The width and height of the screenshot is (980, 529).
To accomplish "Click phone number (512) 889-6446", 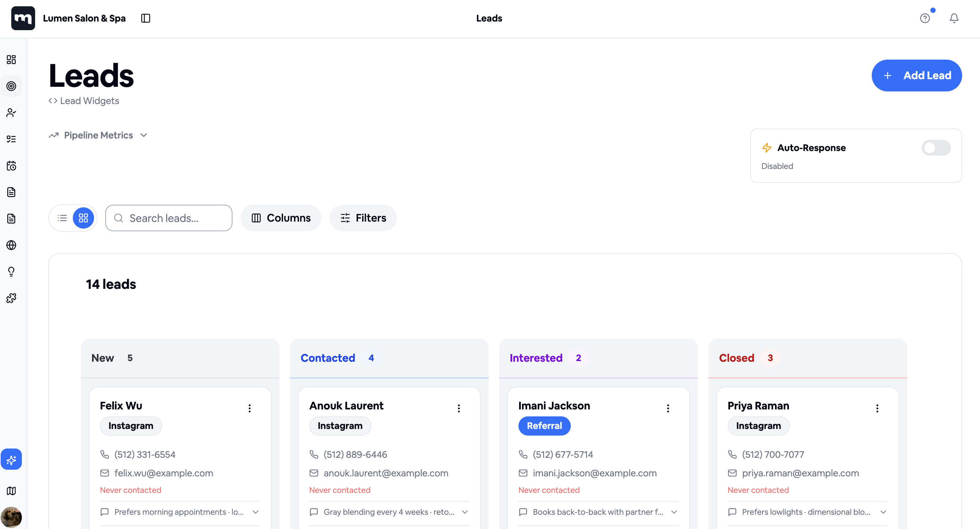I will point(355,454).
